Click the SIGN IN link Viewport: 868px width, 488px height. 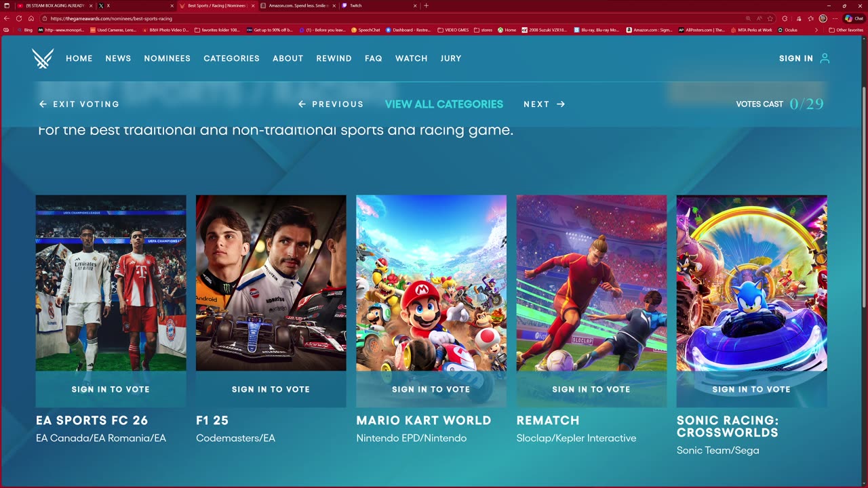click(x=796, y=58)
